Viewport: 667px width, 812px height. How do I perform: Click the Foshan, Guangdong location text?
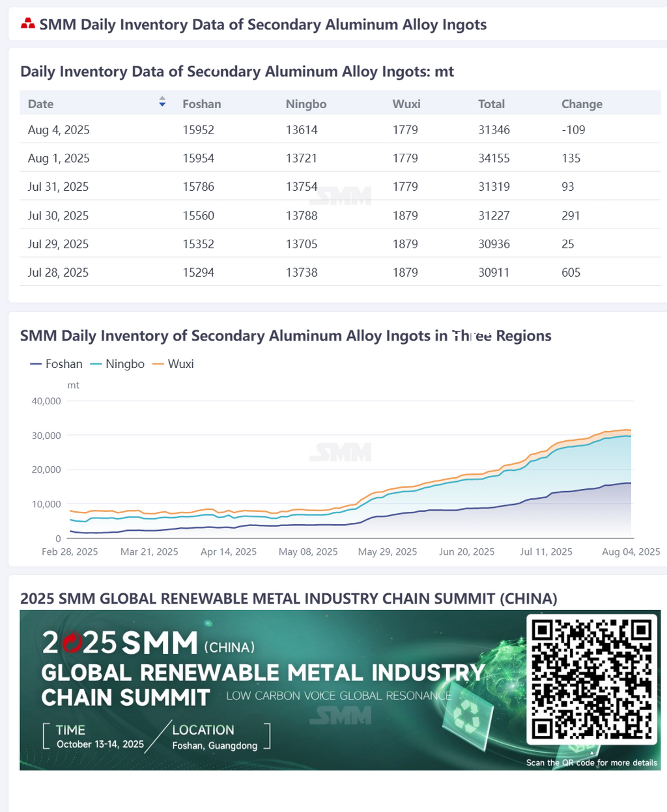pos(215,746)
